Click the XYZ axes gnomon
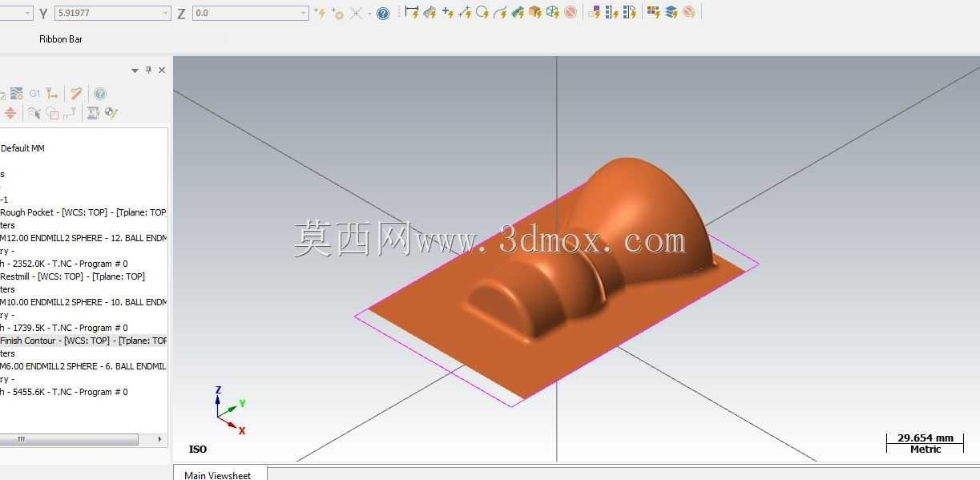Image resolution: width=980 pixels, height=480 pixels. [x=230, y=409]
